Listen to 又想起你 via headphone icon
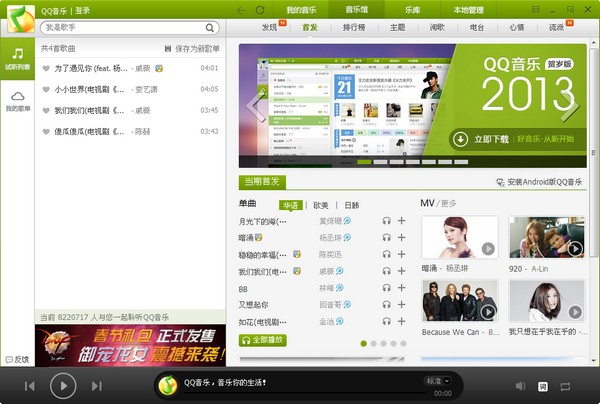 (x=386, y=305)
